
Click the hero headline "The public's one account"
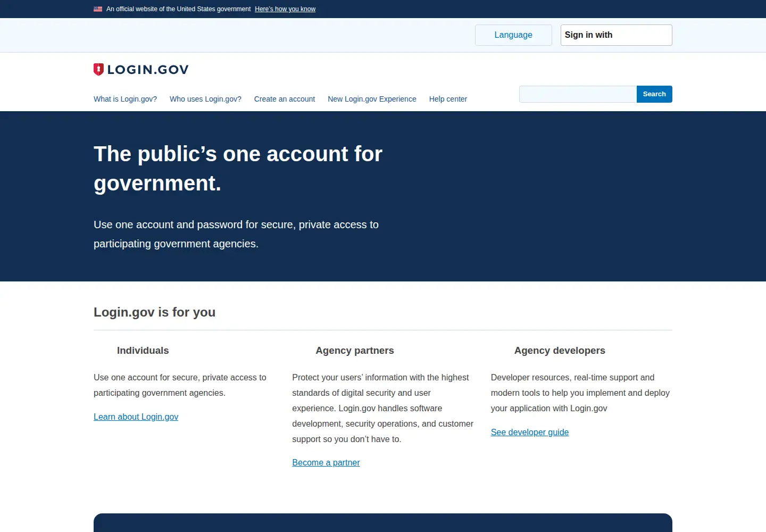click(x=238, y=168)
